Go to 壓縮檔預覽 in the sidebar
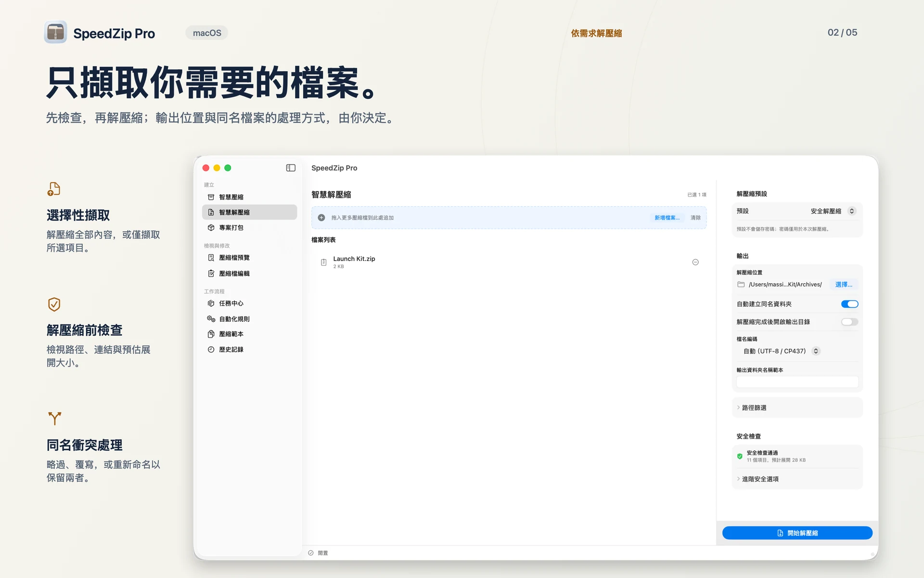924x578 pixels. pos(249,258)
